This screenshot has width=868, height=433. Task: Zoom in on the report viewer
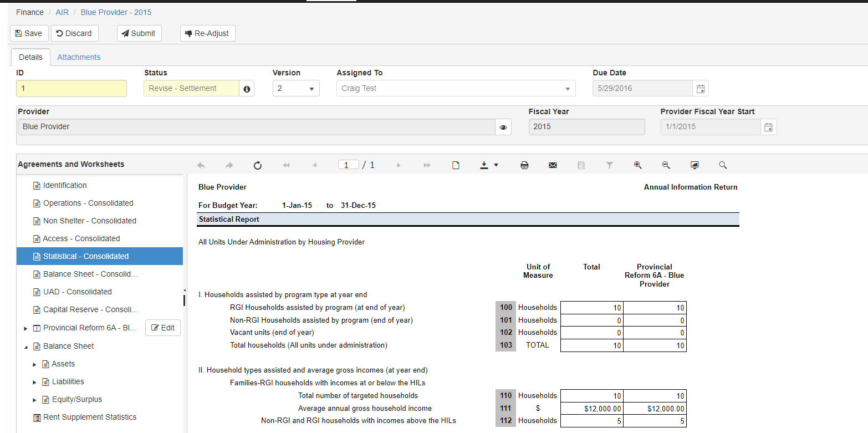[638, 165]
